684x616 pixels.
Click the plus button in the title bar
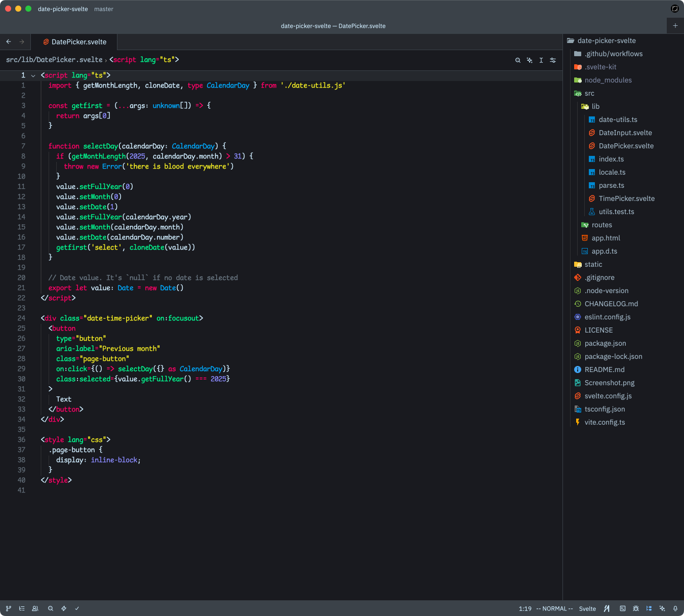[675, 25]
